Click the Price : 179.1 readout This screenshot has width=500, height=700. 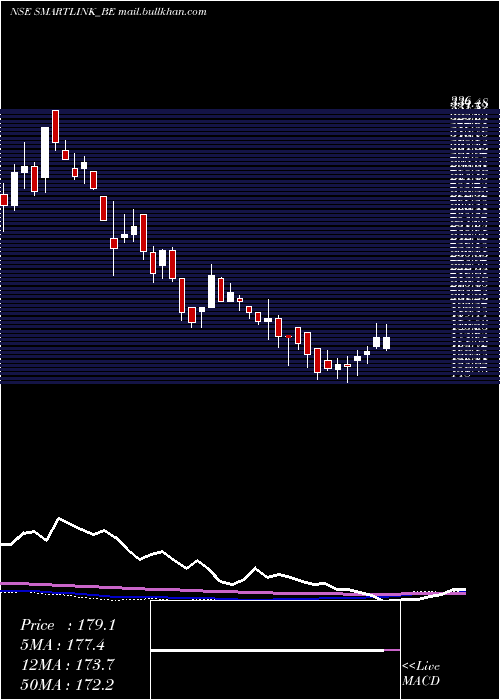pos(68,625)
